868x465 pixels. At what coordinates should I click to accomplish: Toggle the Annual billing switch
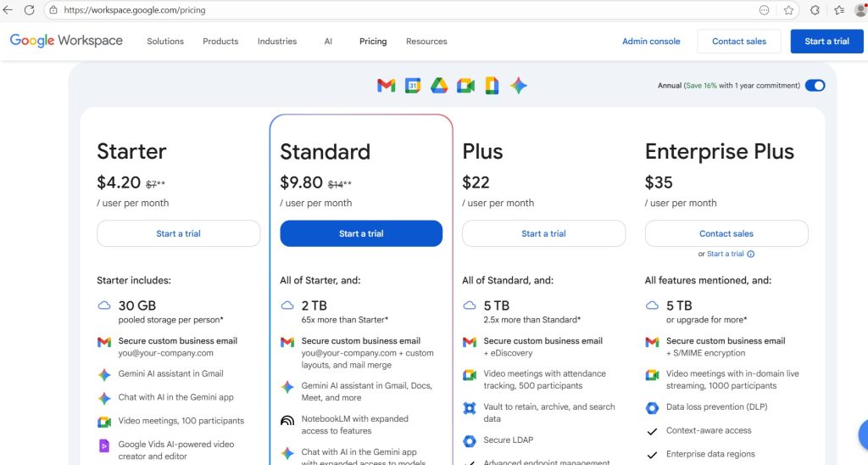coord(815,86)
